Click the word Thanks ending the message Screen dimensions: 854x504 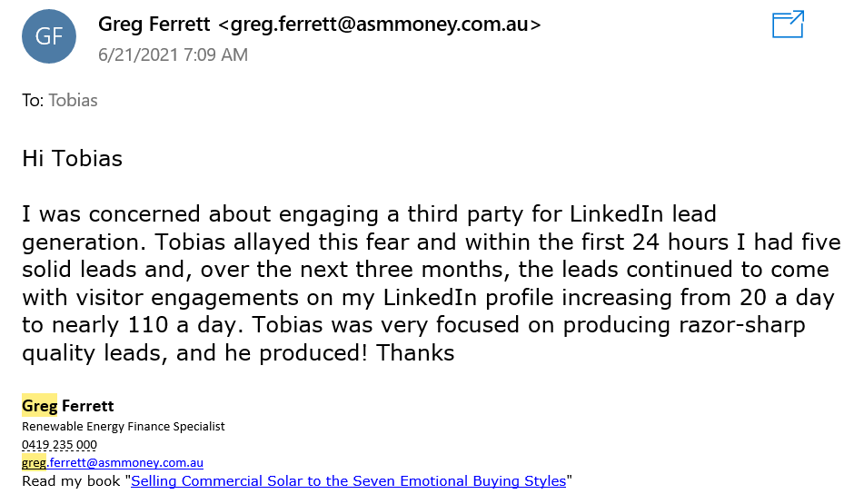pyautogui.click(x=415, y=352)
